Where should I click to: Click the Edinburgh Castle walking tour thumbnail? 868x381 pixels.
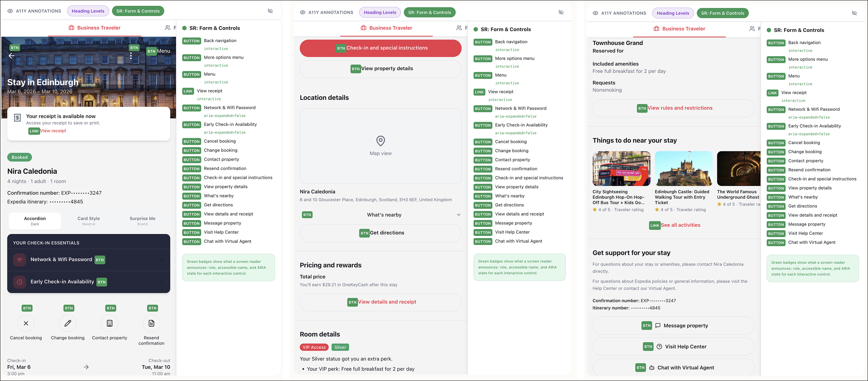(683, 168)
